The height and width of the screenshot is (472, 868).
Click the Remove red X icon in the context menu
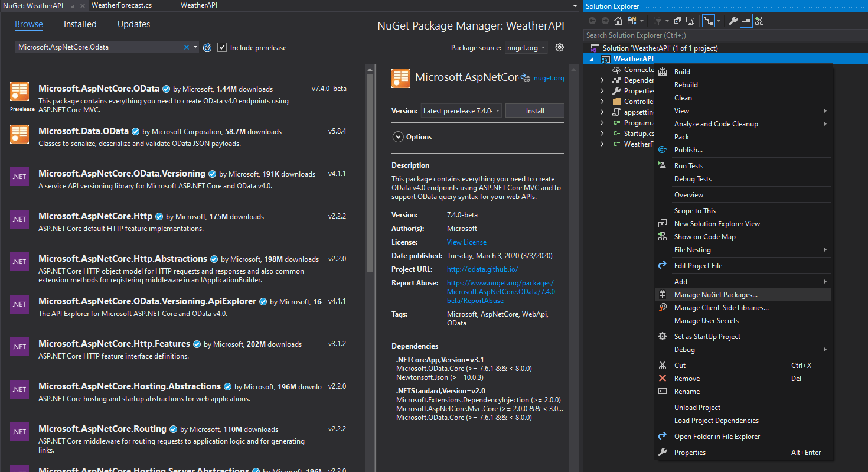click(663, 378)
